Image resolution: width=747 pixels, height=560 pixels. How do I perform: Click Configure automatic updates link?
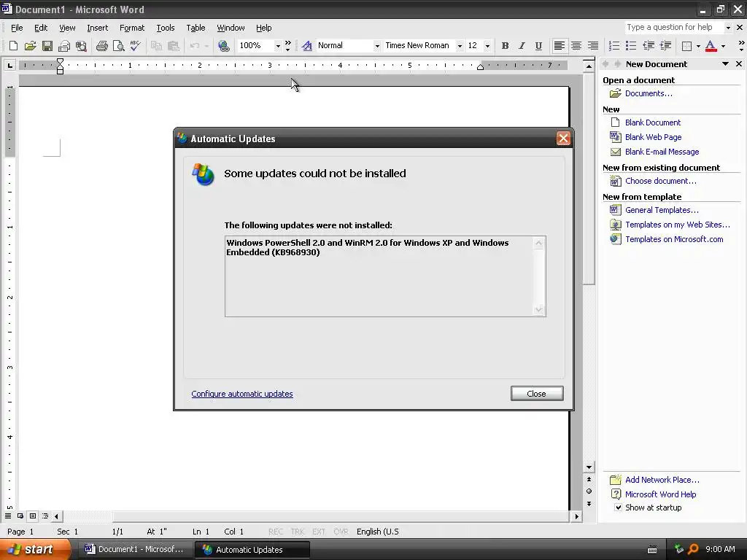(x=242, y=394)
